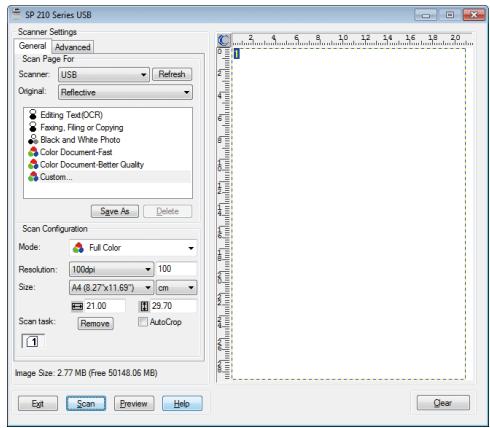The height and width of the screenshot is (428, 490).
Task: Close the SP 210 Series USB window
Action: point(474,15)
